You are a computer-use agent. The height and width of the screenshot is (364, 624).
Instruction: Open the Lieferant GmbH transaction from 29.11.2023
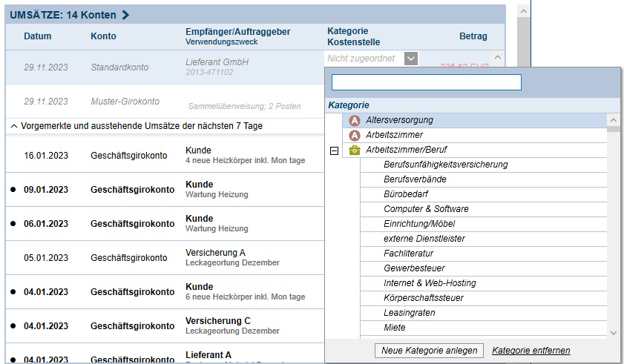point(165,67)
